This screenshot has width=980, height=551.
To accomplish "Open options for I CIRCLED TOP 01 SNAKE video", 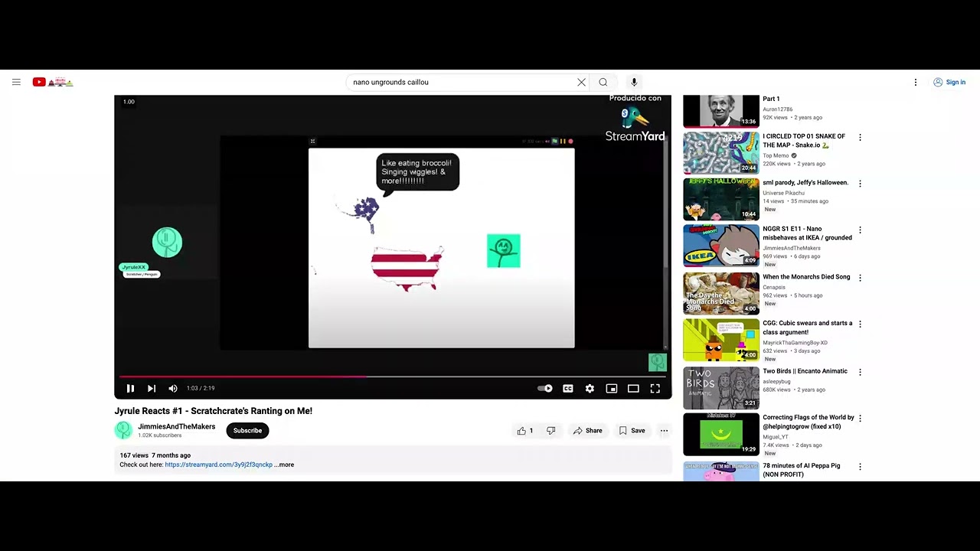I will point(860,138).
